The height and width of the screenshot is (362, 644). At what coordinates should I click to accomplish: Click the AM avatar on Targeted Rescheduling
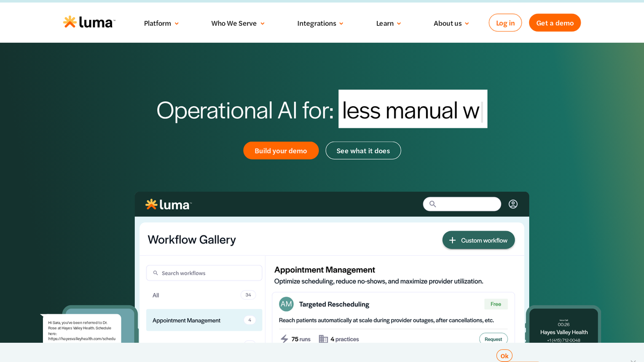(x=287, y=304)
